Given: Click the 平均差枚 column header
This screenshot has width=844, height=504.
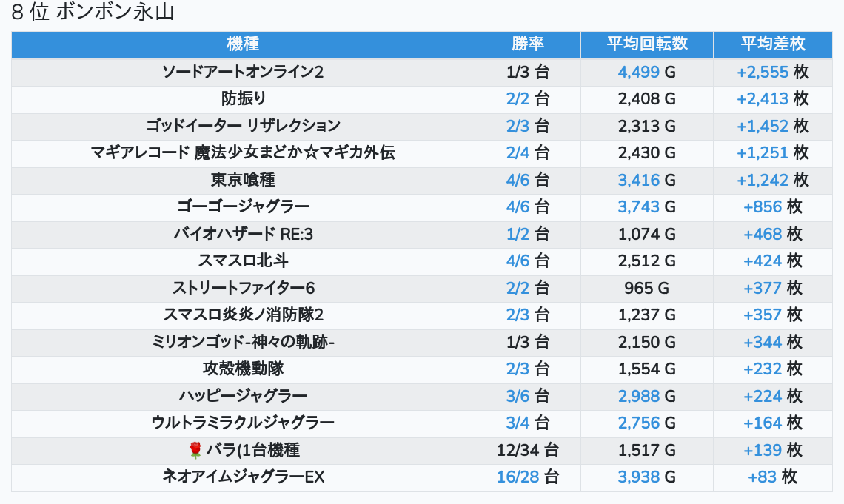Looking at the screenshot, I should point(773,44).
